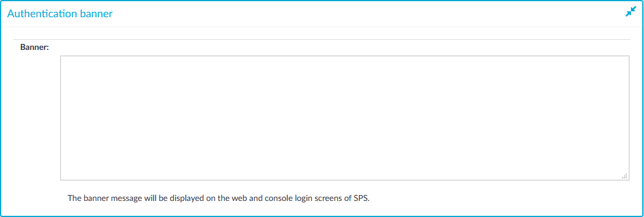
Task: Click the banner message help text
Action: click(218, 198)
